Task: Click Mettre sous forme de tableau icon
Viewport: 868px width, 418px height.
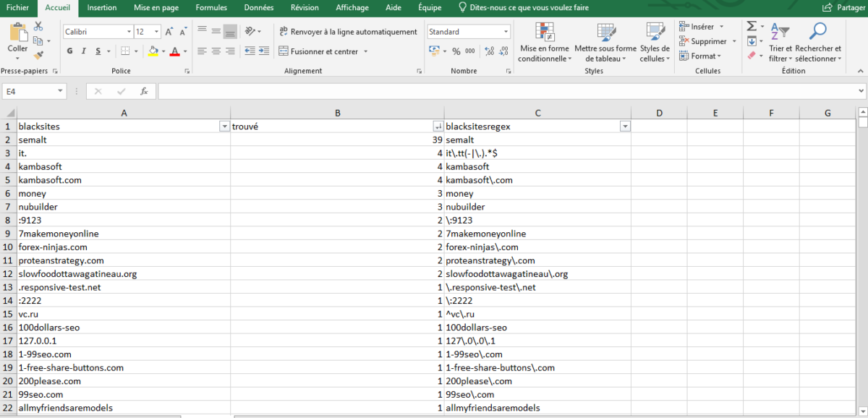Action: pyautogui.click(x=605, y=42)
